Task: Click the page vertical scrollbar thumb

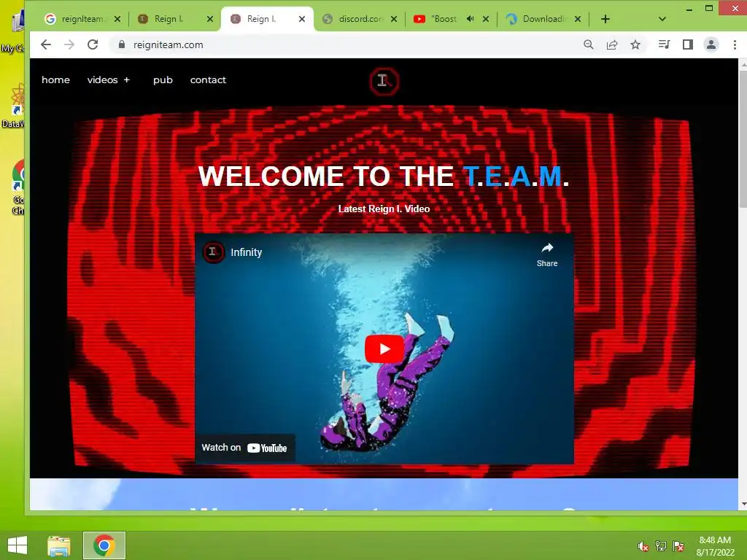Action: click(x=743, y=138)
